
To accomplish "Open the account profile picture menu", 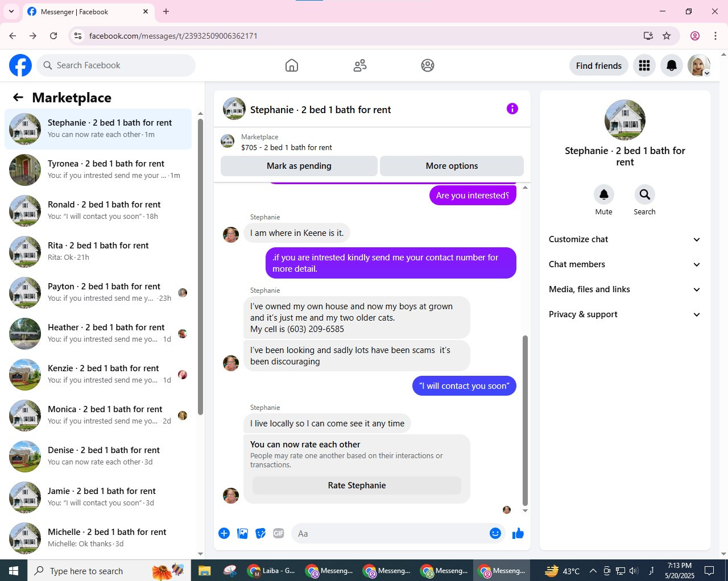I will (699, 65).
